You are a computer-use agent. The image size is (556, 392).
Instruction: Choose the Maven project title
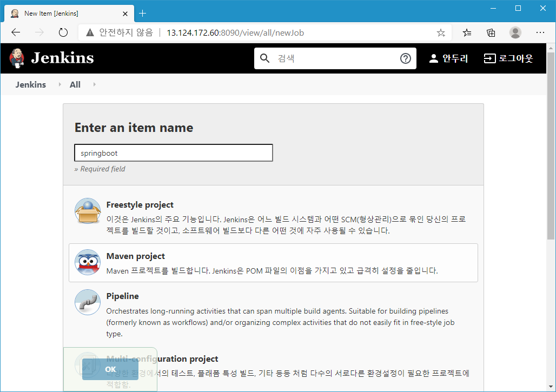[135, 256]
